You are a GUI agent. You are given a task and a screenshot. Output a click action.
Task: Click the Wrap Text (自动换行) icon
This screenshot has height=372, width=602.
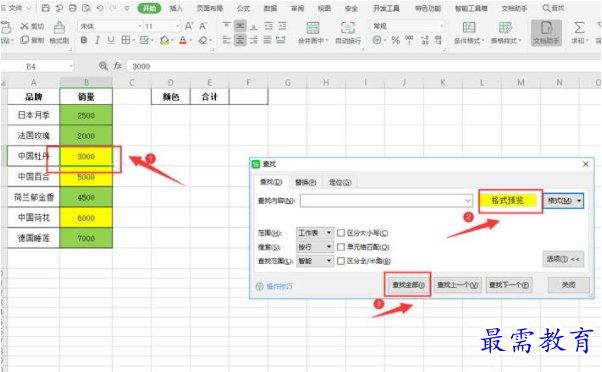tap(348, 28)
